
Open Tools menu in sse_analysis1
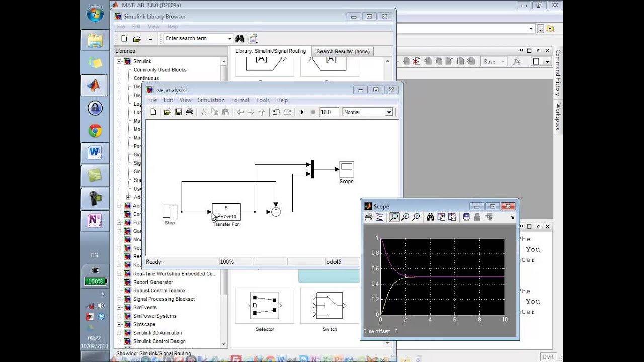pos(263,100)
